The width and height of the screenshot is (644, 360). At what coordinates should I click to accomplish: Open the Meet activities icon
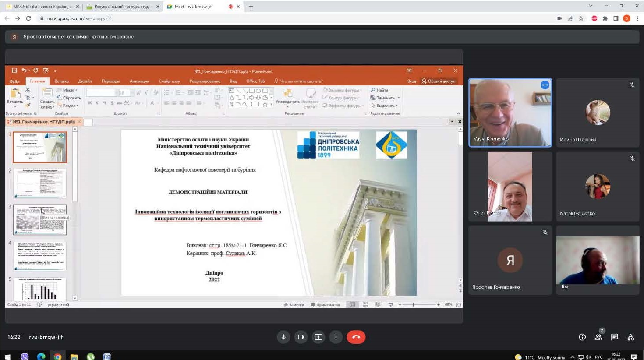point(631,337)
